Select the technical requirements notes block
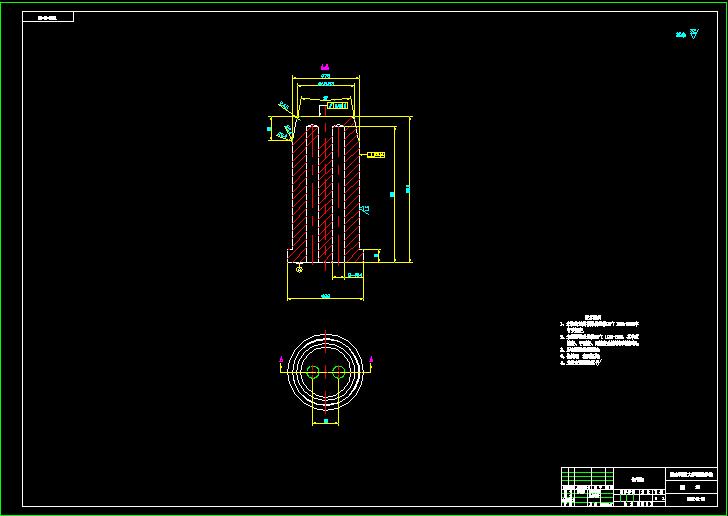Screen dimensions: 728x516 coord(600,340)
